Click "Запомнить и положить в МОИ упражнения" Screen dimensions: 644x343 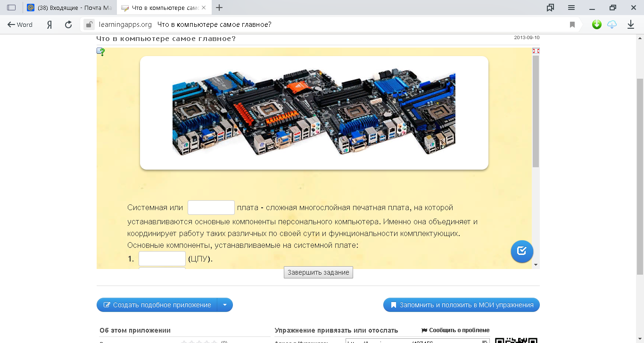pos(461,305)
